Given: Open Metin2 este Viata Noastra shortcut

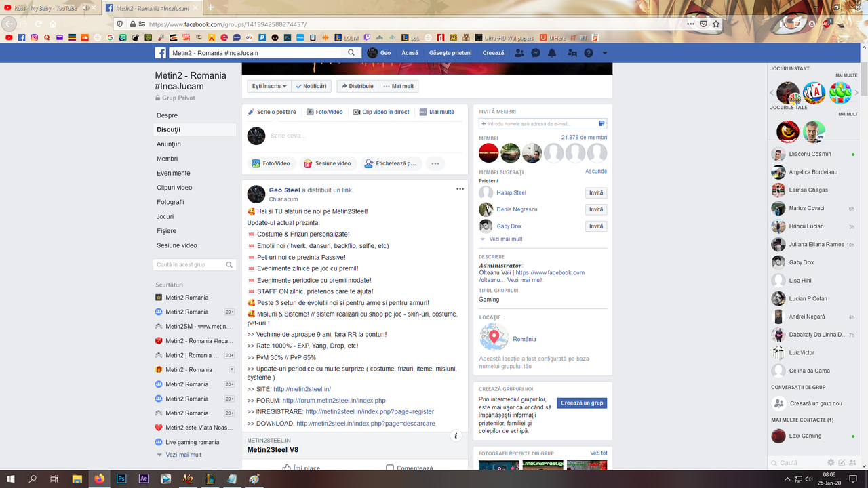Looking at the screenshot, I should pyautogui.click(x=195, y=428).
